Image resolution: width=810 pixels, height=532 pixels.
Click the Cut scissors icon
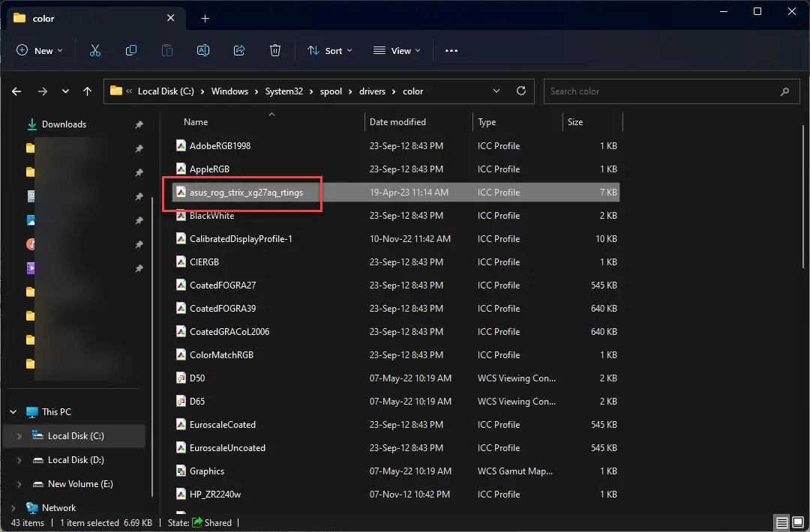coord(95,50)
